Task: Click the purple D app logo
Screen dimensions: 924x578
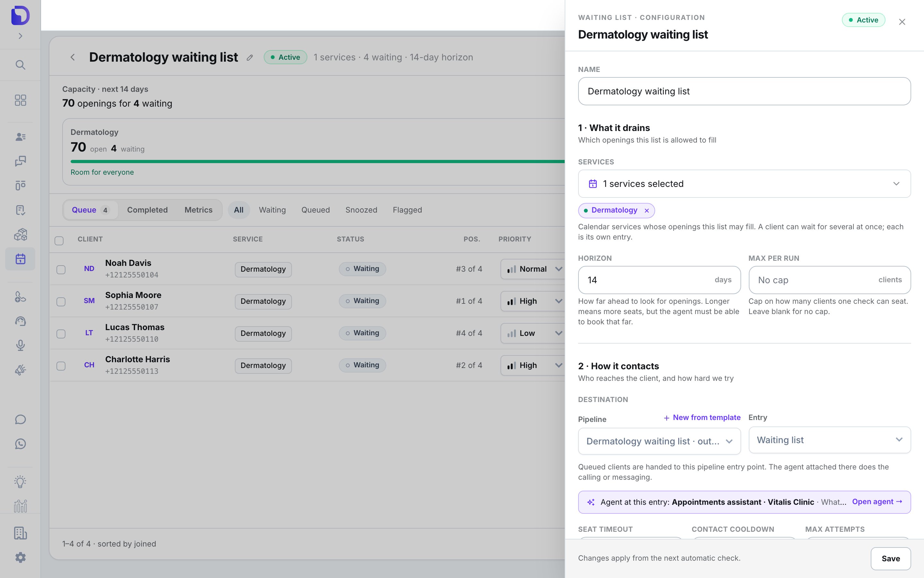Action: [x=20, y=15]
